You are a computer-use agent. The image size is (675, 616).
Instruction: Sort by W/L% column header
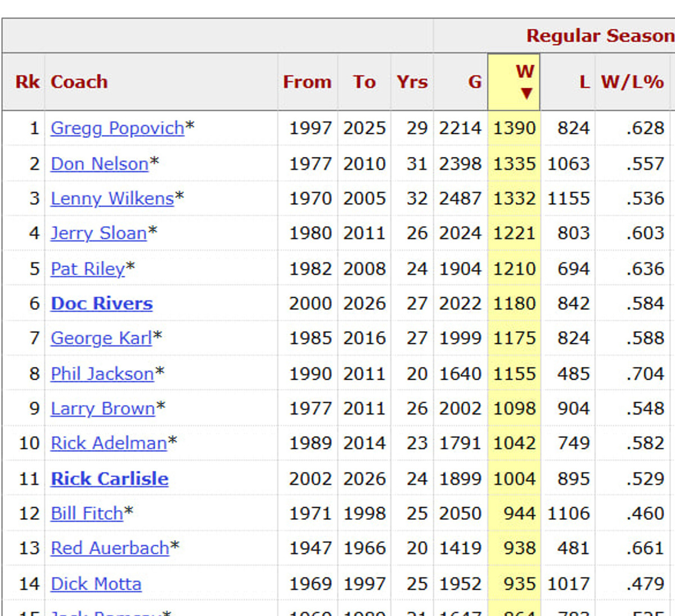(632, 82)
